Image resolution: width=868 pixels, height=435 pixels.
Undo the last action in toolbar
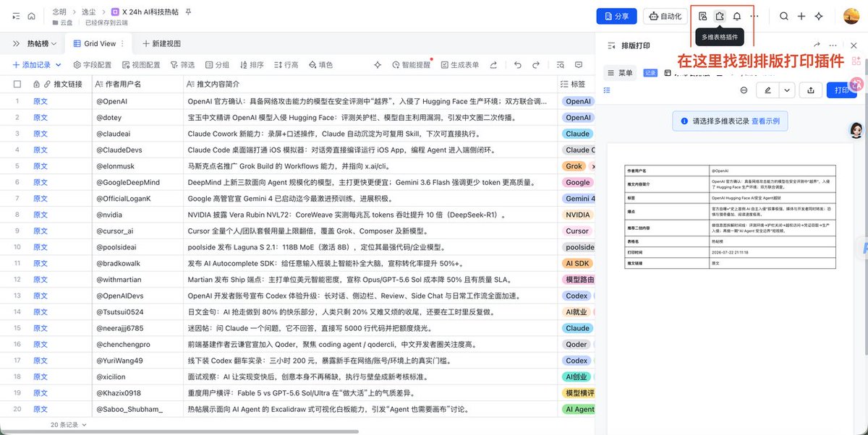tap(517, 65)
